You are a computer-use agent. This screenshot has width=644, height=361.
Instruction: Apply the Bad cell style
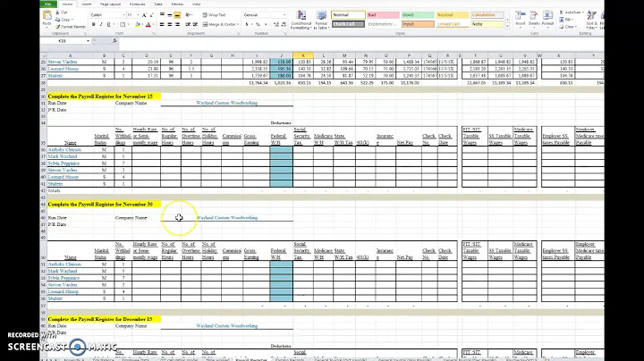coord(383,15)
